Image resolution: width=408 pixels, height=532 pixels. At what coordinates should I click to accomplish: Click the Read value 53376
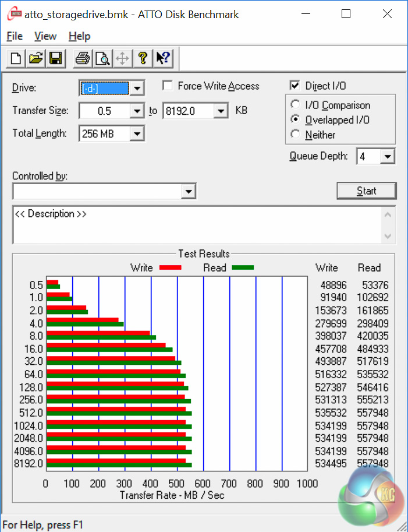point(375,285)
